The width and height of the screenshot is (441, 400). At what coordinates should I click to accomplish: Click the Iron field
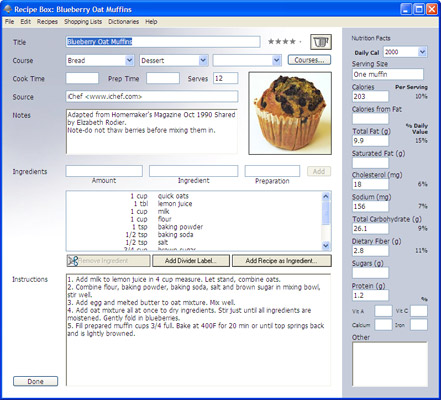coord(419,325)
